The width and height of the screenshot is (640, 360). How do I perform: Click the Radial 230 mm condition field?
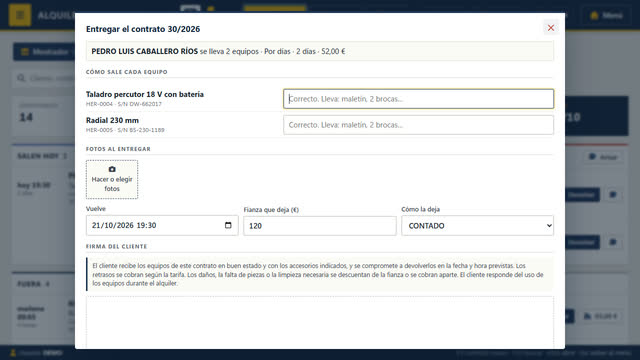418,125
